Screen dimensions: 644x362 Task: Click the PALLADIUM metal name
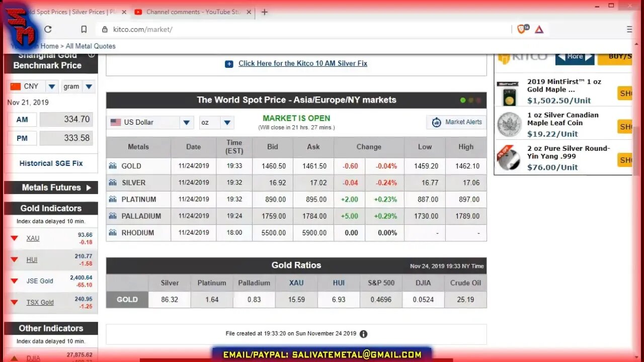[x=141, y=216]
